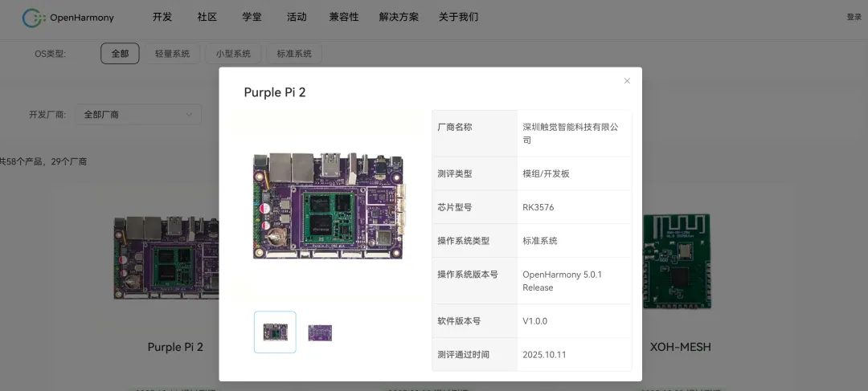
Task: Click the XOH-MESH module image
Action: click(x=677, y=261)
